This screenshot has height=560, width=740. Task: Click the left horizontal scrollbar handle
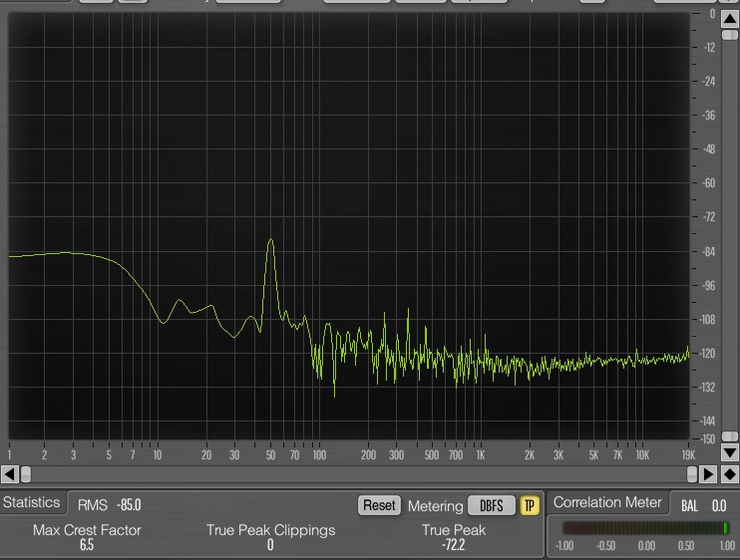(26, 474)
